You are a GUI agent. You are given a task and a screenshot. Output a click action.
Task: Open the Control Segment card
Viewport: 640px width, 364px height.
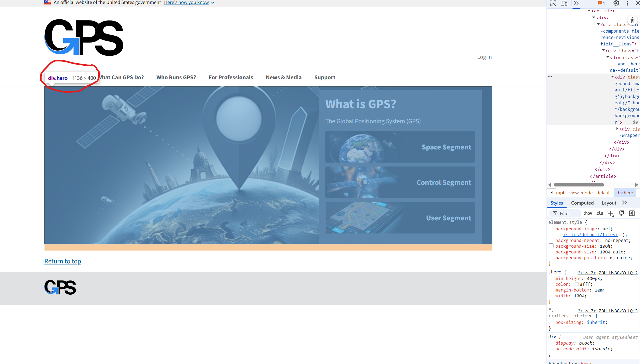(x=400, y=182)
